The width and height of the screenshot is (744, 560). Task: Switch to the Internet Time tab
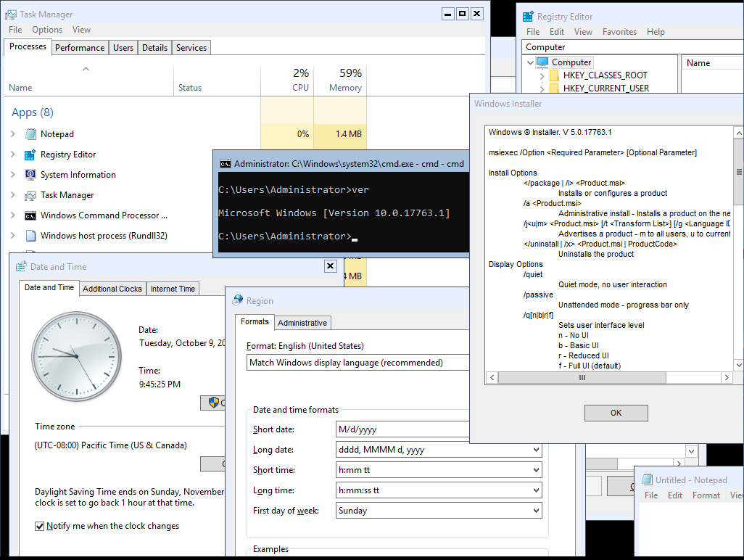[x=173, y=289]
